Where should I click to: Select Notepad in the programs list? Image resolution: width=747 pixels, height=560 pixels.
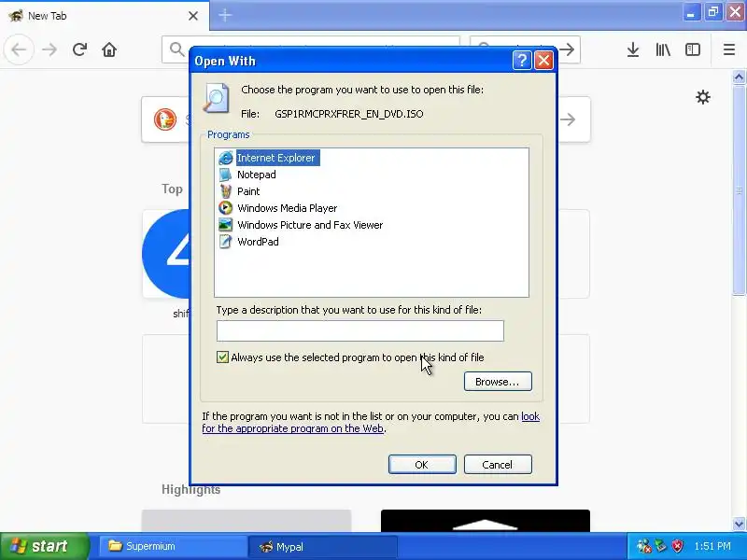tap(256, 175)
